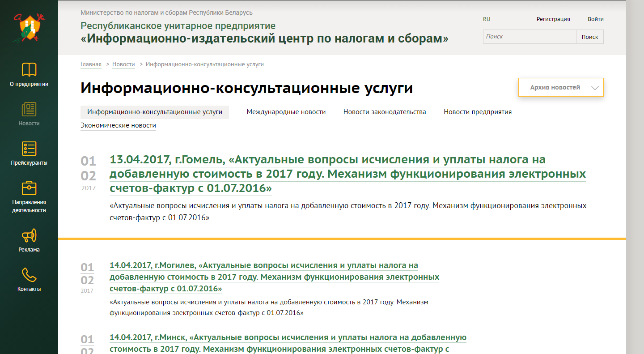Switch language via RU selector
The image size is (644, 354).
pos(487,19)
